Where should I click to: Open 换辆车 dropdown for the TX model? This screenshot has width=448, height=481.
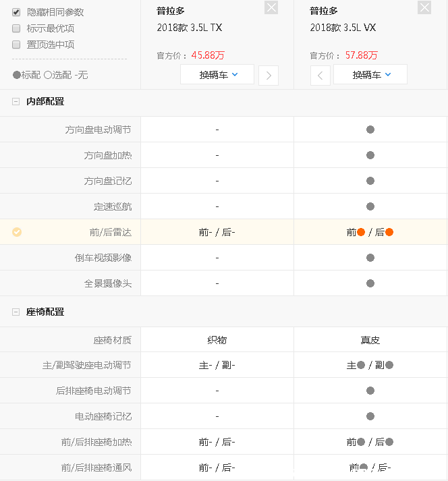coord(217,75)
